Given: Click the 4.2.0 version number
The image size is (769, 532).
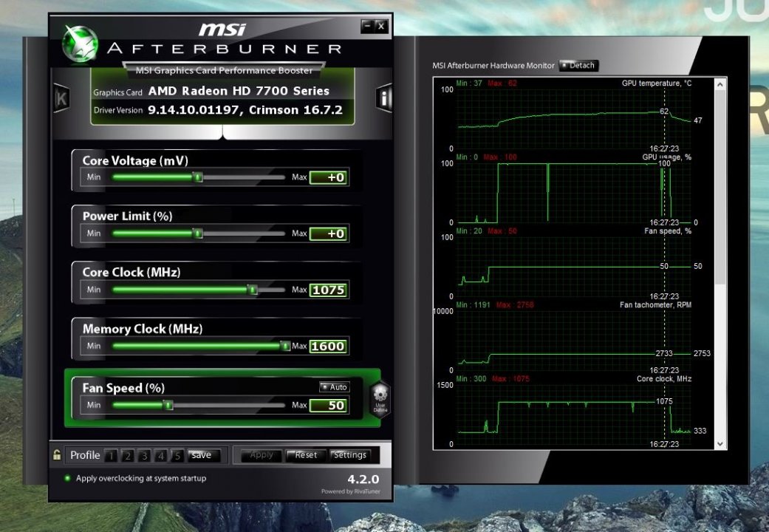Looking at the screenshot, I should coord(363,479).
